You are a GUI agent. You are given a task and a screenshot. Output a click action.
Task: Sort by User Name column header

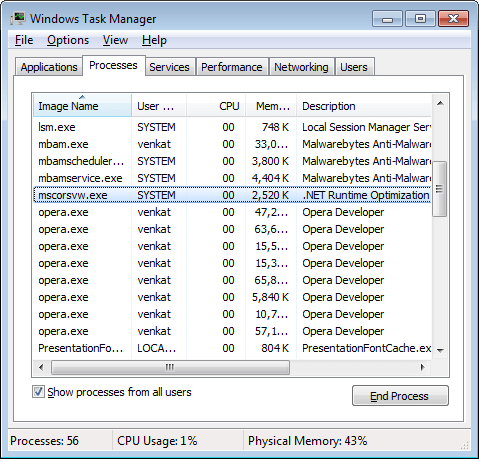159,106
